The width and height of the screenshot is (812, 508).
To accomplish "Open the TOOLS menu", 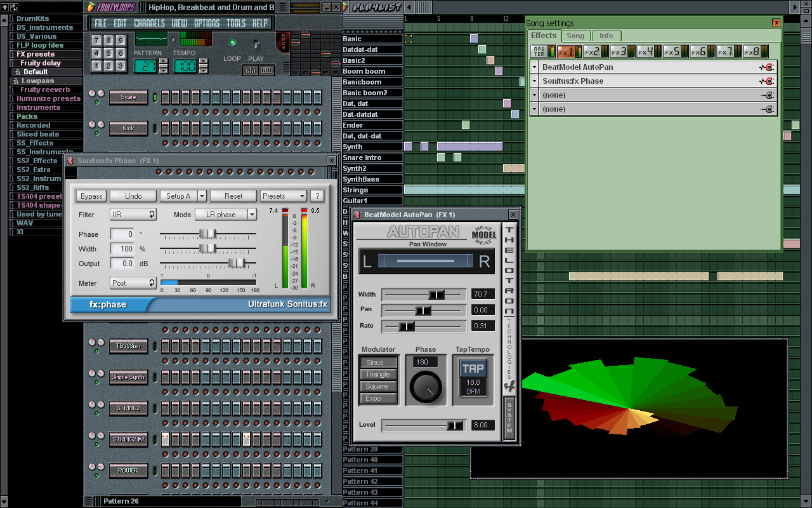I will coord(236,23).
